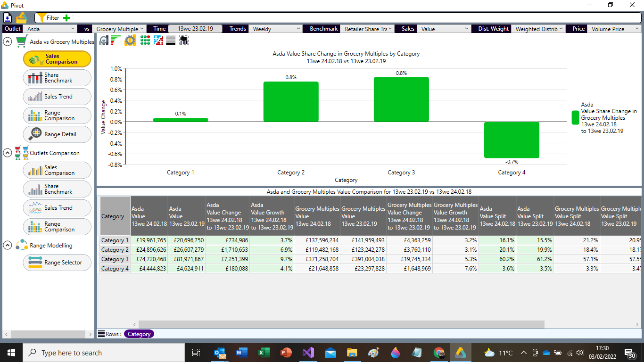This screenshot has height=362, width=644.
Task: Click the cell value £19,961,765
Action: tap(149, 240)
